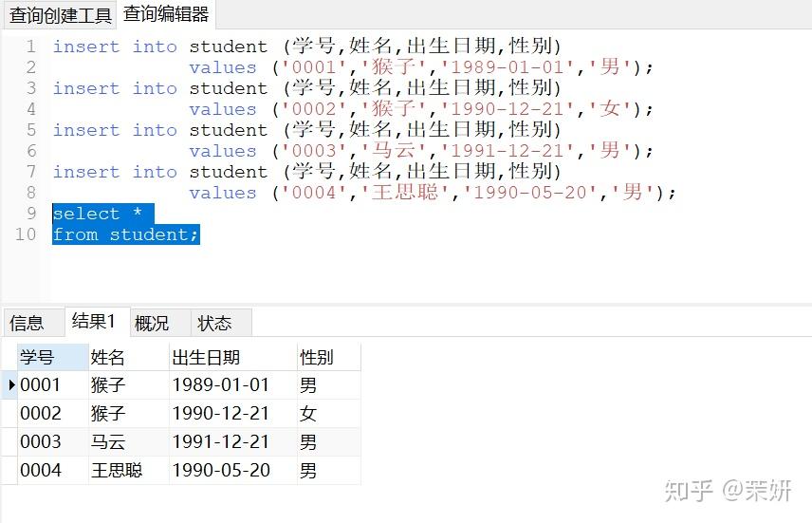Place cursor on highlighted 'select *' line
Viewport: 812px width, 523px height.
coord(103,214)
